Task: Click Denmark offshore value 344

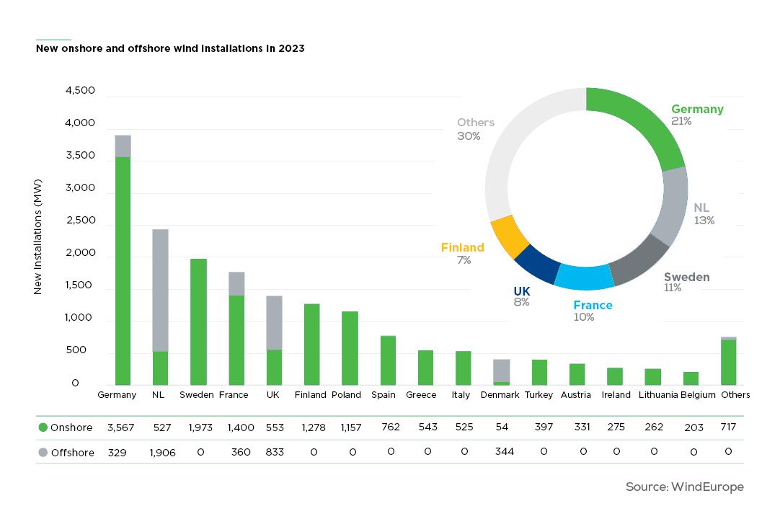Action: pyautogui.click(x=504, y=451)
